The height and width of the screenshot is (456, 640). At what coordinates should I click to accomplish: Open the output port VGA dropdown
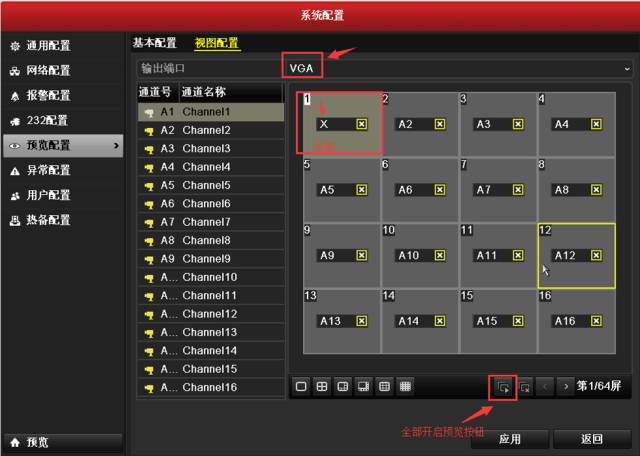pyautogui.click(x=457, y=68)
